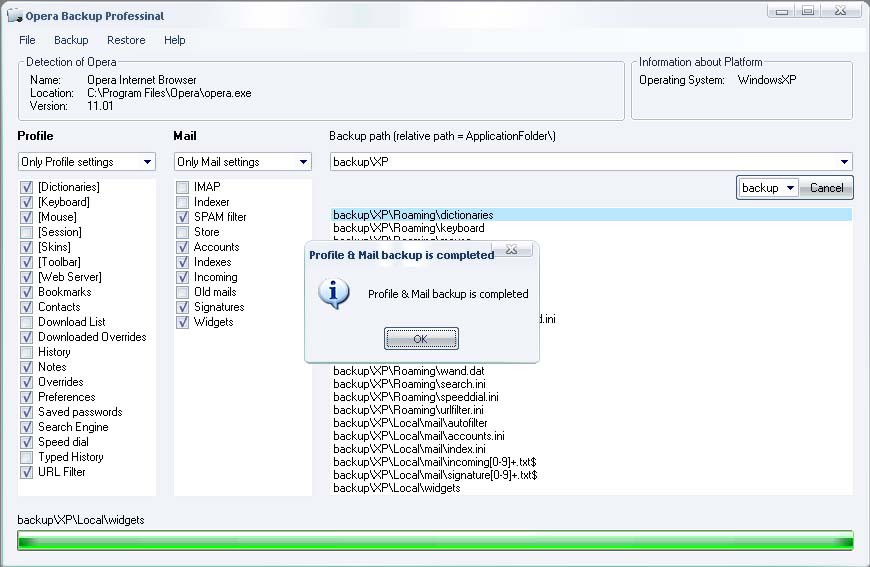This screenshot has width=870, height=567.
Task: Toggle the [Skins] checkbox
Action: [26, 247]
